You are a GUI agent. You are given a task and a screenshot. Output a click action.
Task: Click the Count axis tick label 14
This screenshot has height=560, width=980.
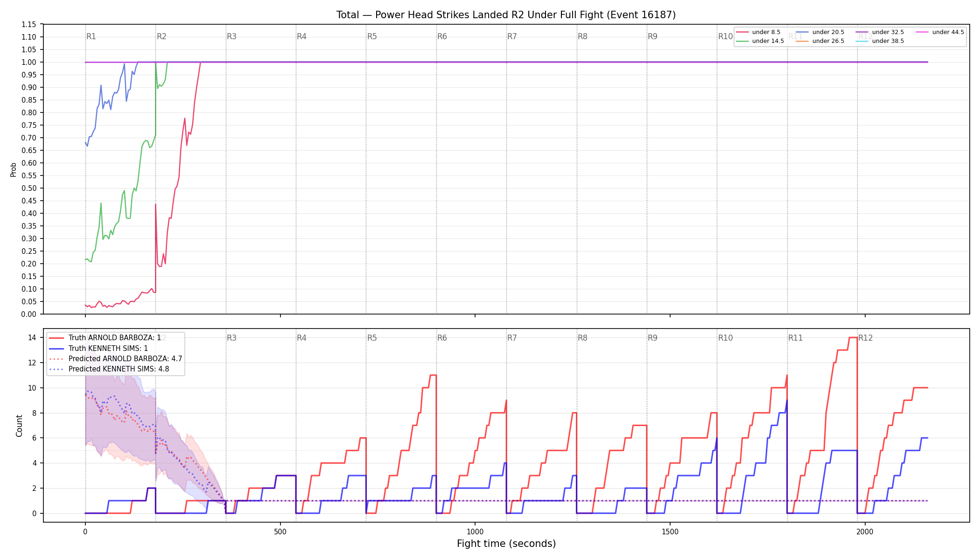click(x=32, y=337)
